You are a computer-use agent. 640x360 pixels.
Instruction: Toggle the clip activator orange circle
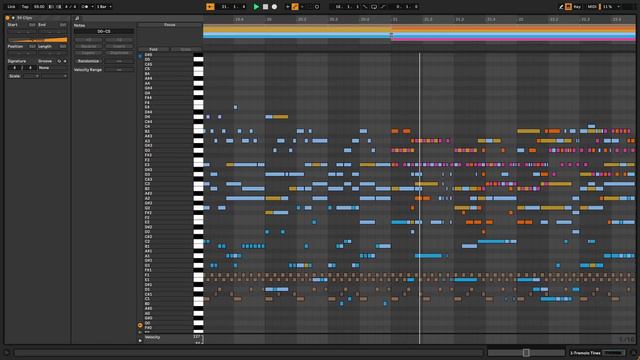pyautogui.click(x=7, y=18)
